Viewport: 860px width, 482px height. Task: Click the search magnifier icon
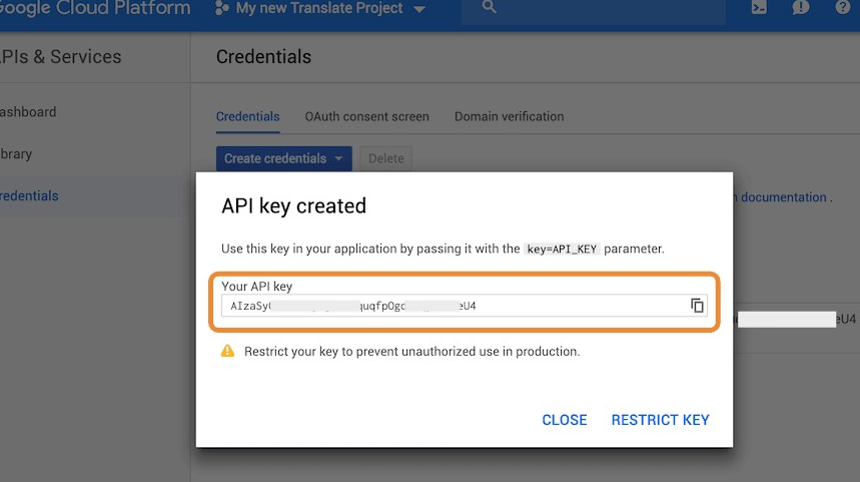pos(489,8)
